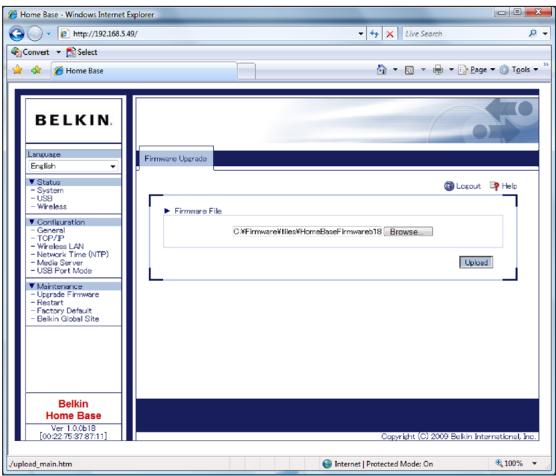
Task: Open the USB status page
Action: (45, 198)
